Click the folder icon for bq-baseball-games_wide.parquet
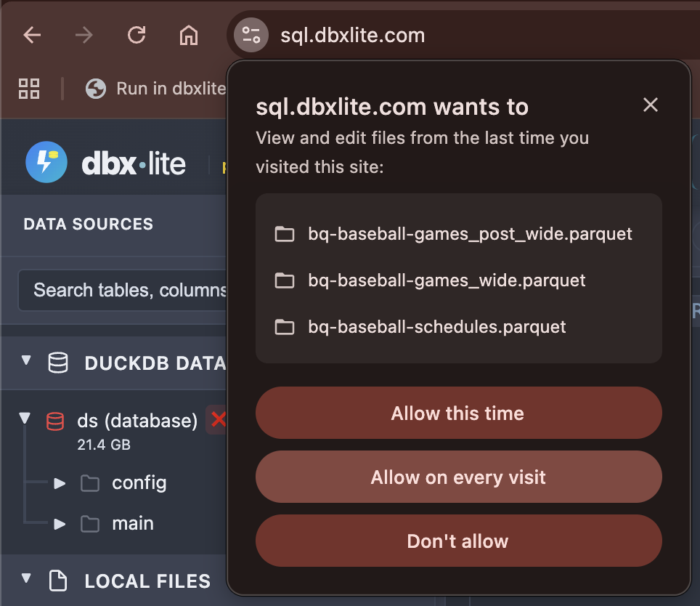The image size is (700, 606). tap(284, 280)
